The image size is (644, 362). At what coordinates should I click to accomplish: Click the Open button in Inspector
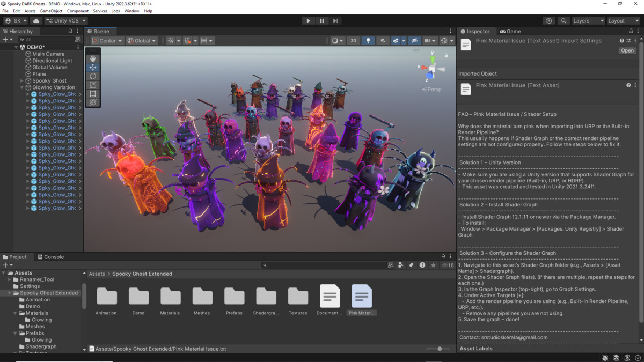click(627, 50)
